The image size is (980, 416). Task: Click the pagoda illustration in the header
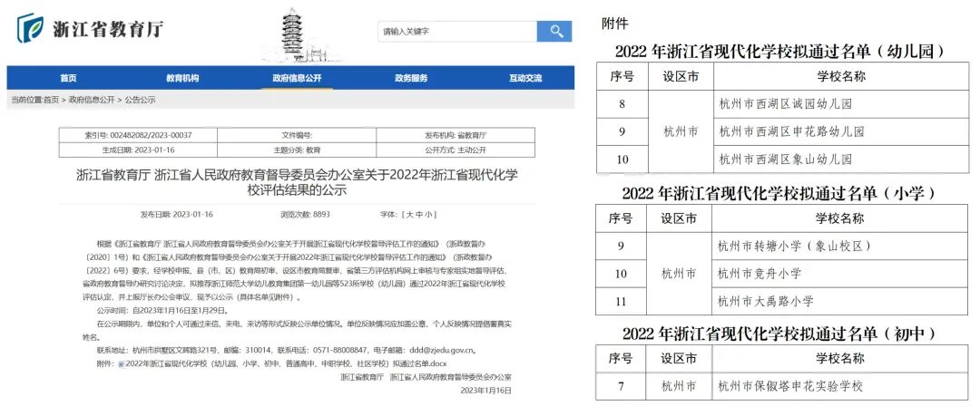pyautogui.click(x=293, y=35)
